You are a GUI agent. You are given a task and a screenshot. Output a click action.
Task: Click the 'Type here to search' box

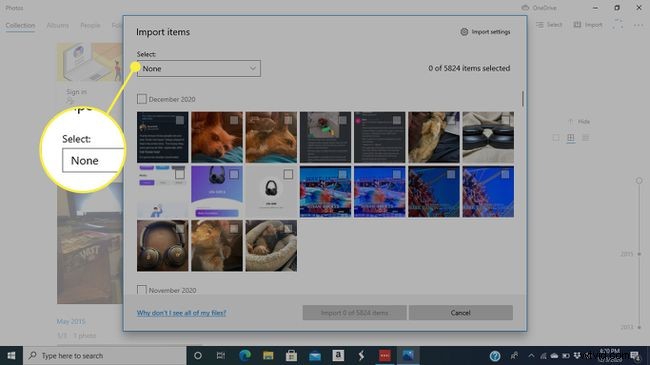point(104,355)
